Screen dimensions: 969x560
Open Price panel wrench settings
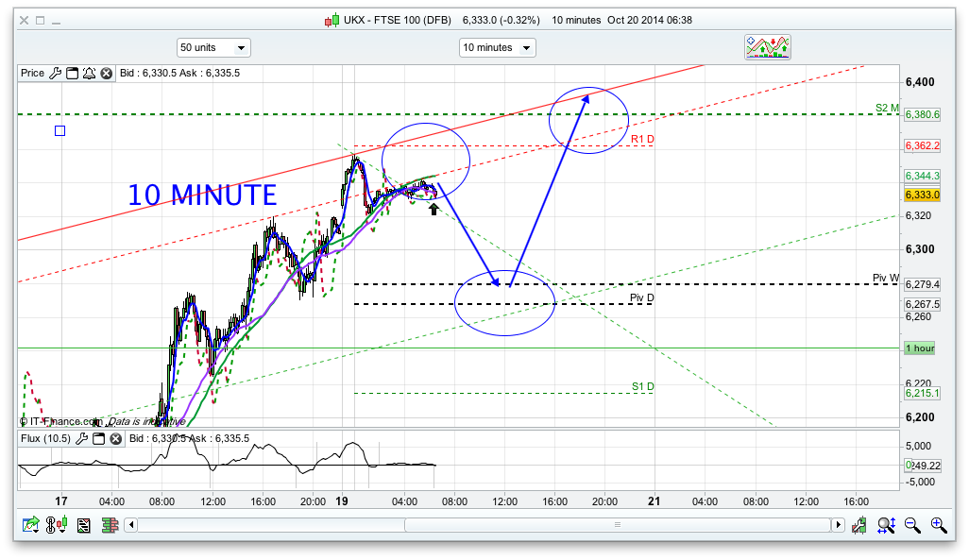(55, 73)
